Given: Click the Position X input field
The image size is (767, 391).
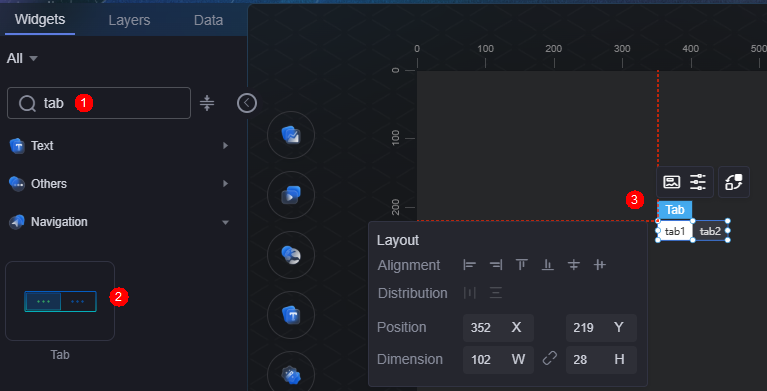Looking at the screenshot, I should pyautogui.click(x=498, y=328).
